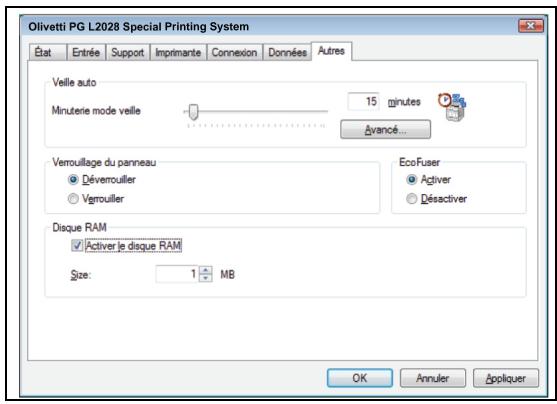Image resolution: width=557 pixels, height=404 pixels.
Task: Toggle Activer le disque RAM checkbox
Action: [77, 246]
